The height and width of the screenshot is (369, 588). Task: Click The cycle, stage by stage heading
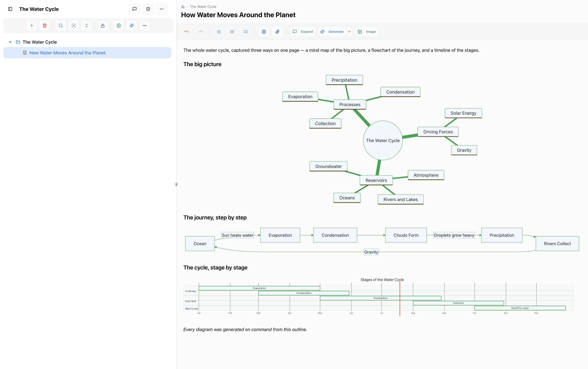click(x=215, y=268)
